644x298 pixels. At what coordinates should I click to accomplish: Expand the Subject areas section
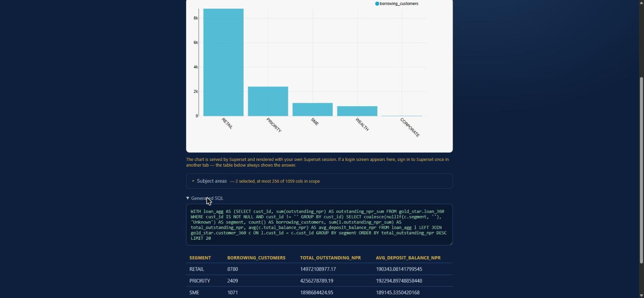click(320, 181)
